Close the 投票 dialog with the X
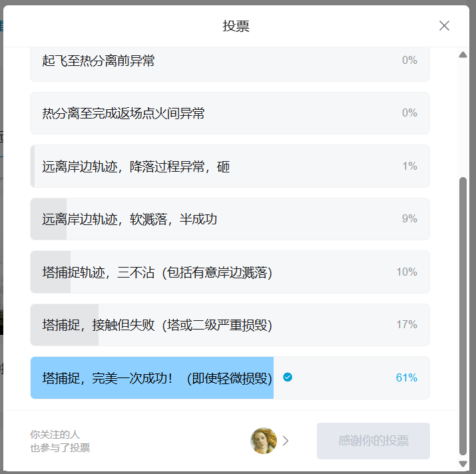Image resolution: width=476 pixels, height=474 pixels. tap(444, 26)
